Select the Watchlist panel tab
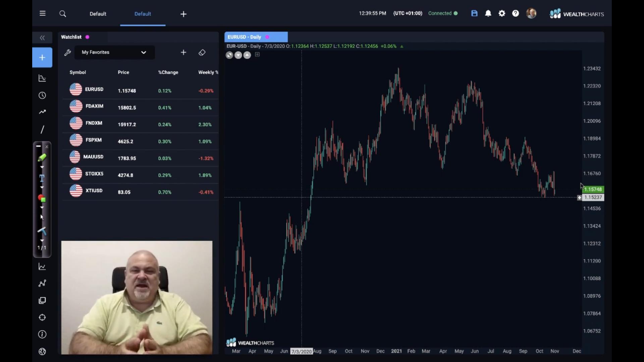Viewport: 644px width, 362px height. point(71,37)
